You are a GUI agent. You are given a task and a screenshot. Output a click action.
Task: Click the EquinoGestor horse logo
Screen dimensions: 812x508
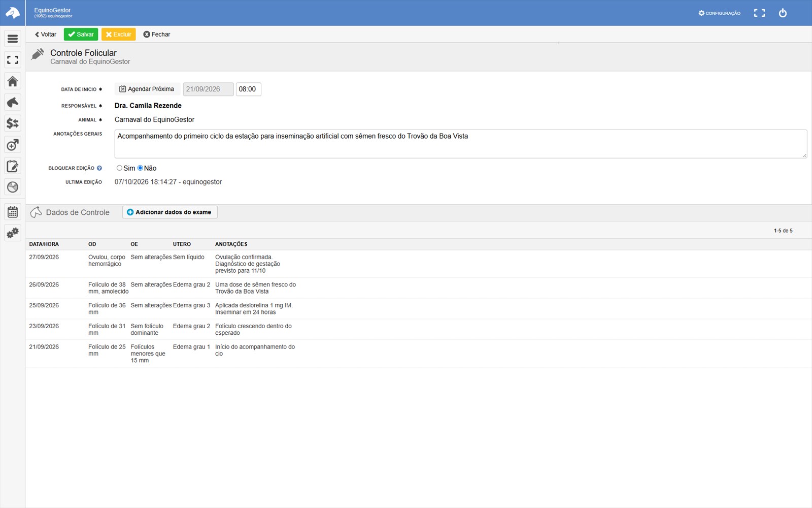pyautogui.click(x=13, y=13)
